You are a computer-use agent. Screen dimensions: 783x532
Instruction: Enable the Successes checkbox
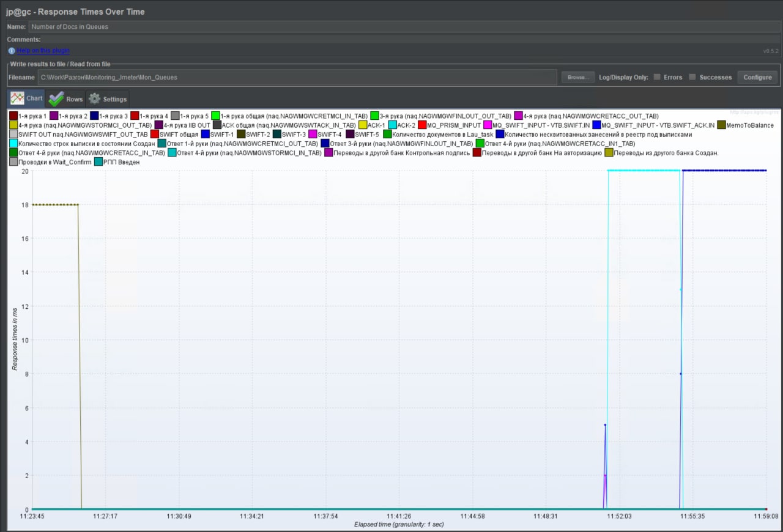tap(692, 77)
